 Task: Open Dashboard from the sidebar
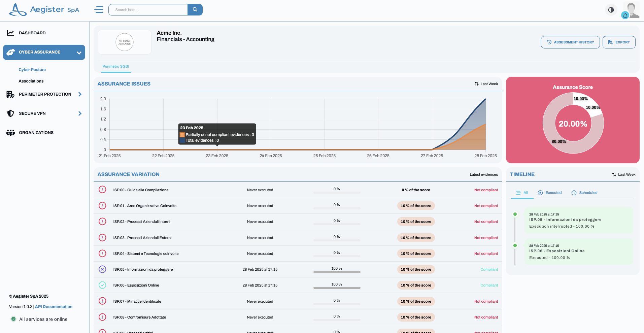tap(32, 33)
